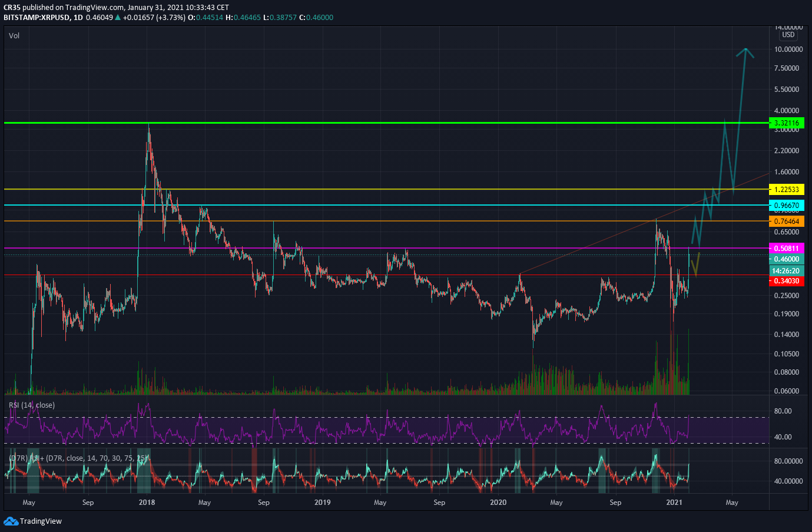This screenshot has width=812, height=532.
Task: Click the orange 0.76464 price label
Action: point(787,222)
